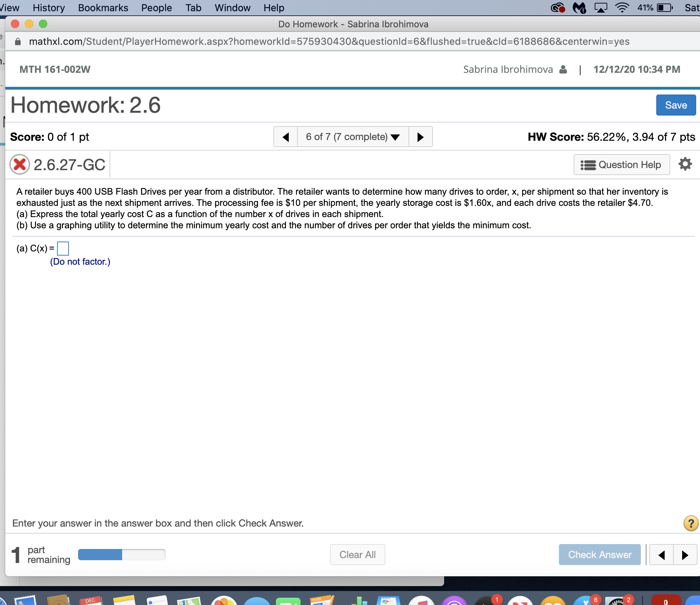The height and width of the screenshot is (605, 700).
Task: Click the Save button
Action: [675, 105]
